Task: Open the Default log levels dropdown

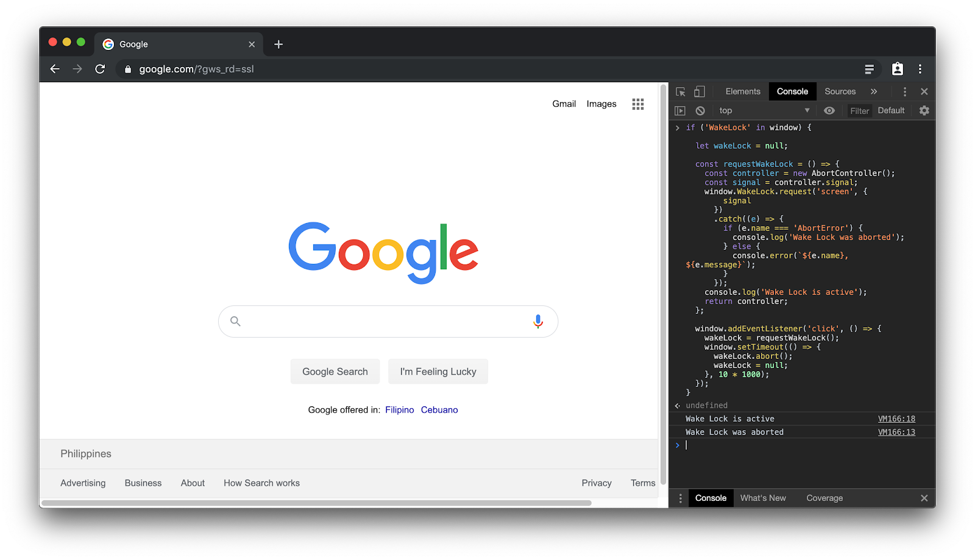Action: (x=891, y=111)
